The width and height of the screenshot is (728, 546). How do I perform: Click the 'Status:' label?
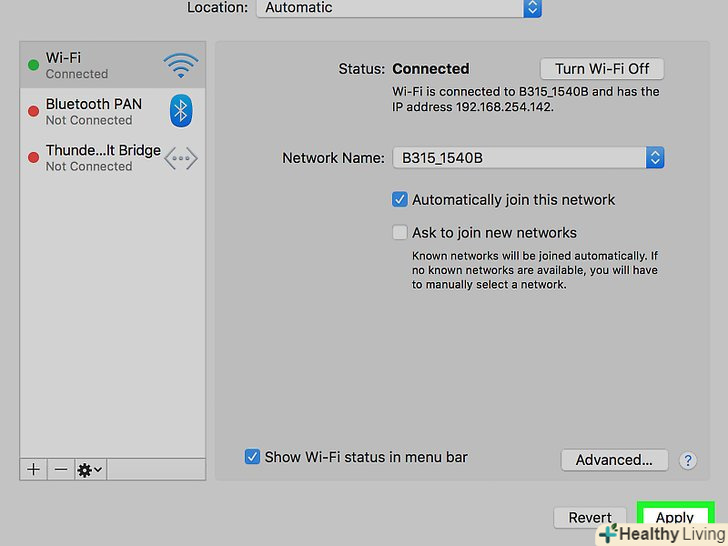[x=361, y=69]
